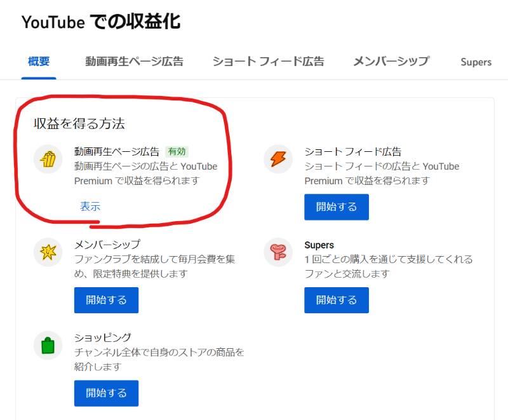
Task: Open the 動画再生ページ広告 tab
Action: pos(135,61)
